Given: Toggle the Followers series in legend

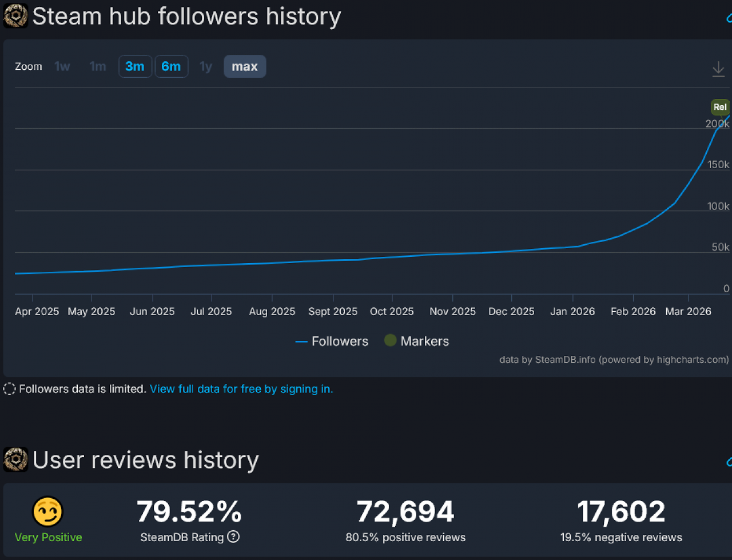Looking at the screenshot, I should point(332,341).
